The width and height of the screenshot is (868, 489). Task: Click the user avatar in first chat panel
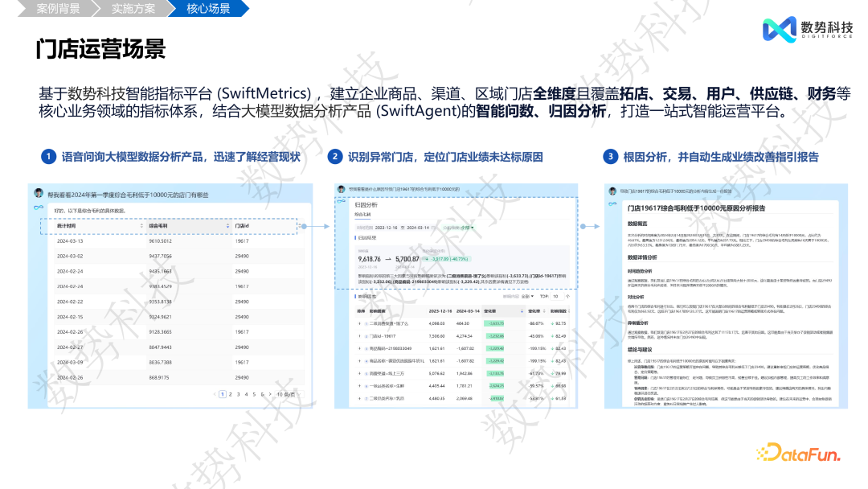tap(38, 194)
